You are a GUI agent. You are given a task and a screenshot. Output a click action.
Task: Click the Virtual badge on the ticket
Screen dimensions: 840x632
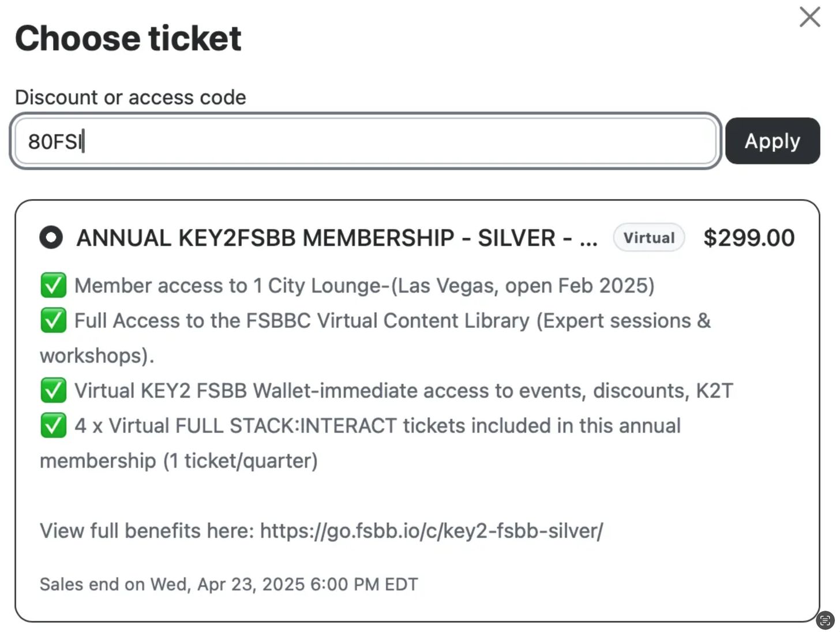[648, 237]
